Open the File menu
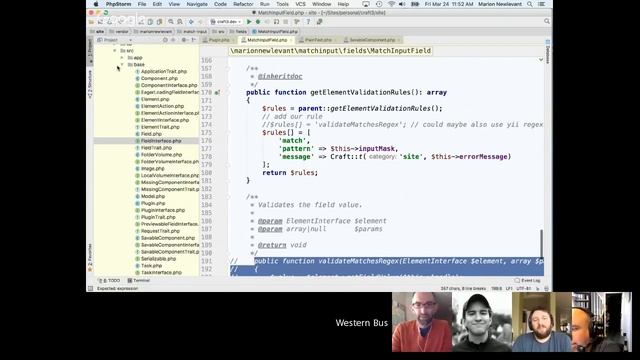Viewport: 640px width, 360px height. [142, 4]
